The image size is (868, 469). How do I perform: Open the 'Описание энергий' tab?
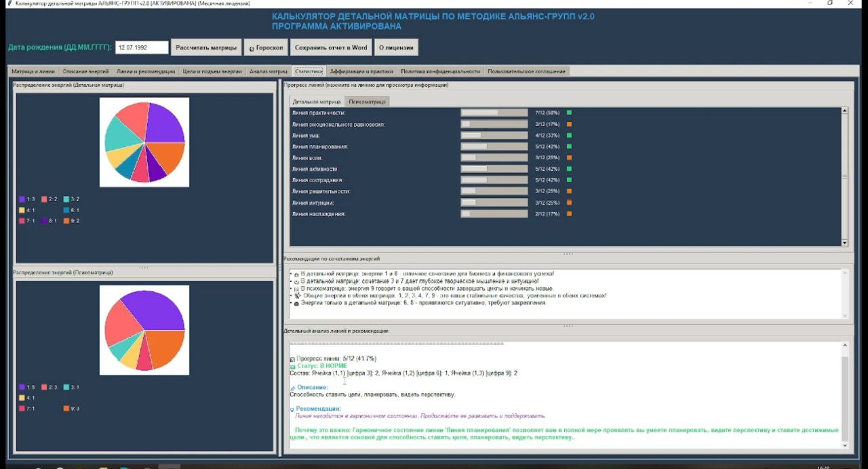[x=85, y=71]
